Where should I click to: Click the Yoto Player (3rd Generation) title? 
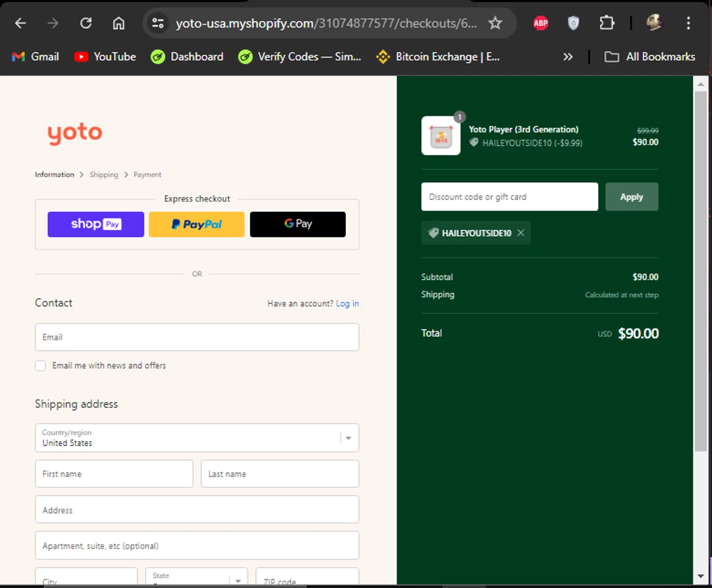[524, 130]
